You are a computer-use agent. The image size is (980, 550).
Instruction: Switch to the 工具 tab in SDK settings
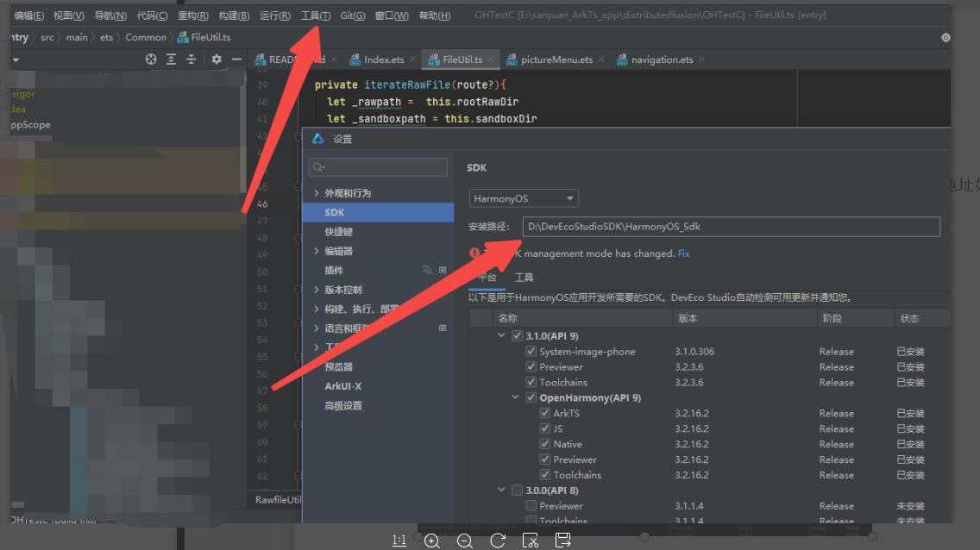[x=524, y=278]
